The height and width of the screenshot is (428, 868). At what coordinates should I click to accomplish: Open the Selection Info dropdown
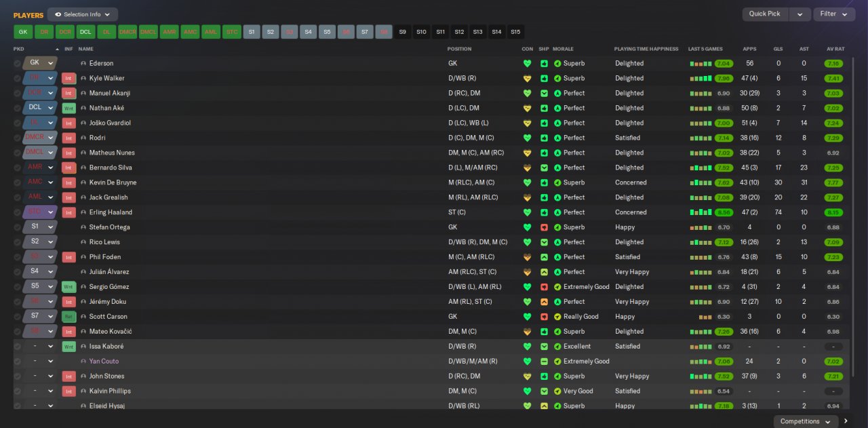(x=83, y=14)
